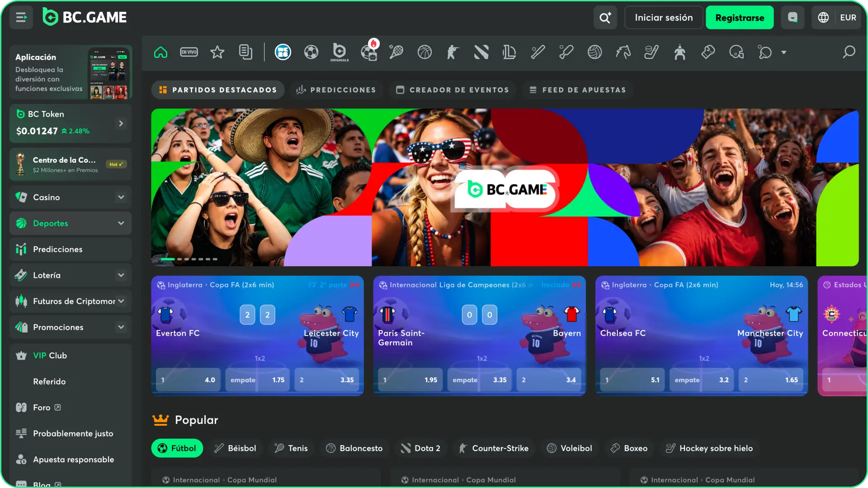Open the EN VIVO live icon

click(189, 52)
